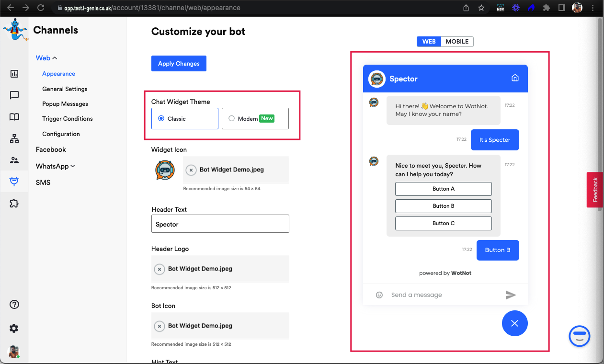This screenshot has width=604, height=364.
Task: Open the team members icon
Action: coord(14,159)
